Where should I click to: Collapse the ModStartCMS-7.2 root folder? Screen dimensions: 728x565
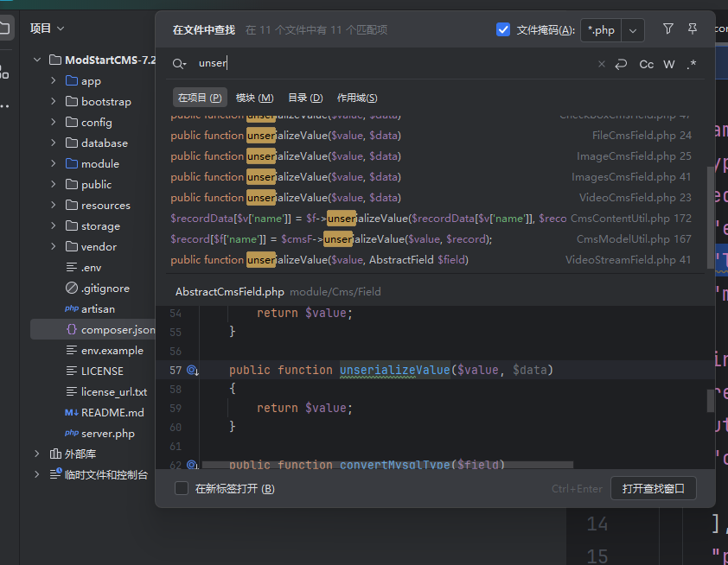coord(37,60)
